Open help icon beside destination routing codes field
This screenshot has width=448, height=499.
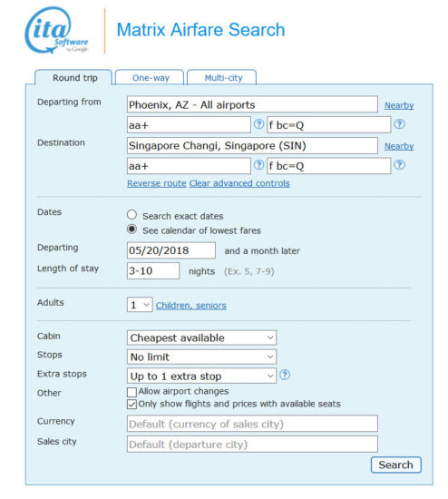pyautogui.click(x=258, y=165)
